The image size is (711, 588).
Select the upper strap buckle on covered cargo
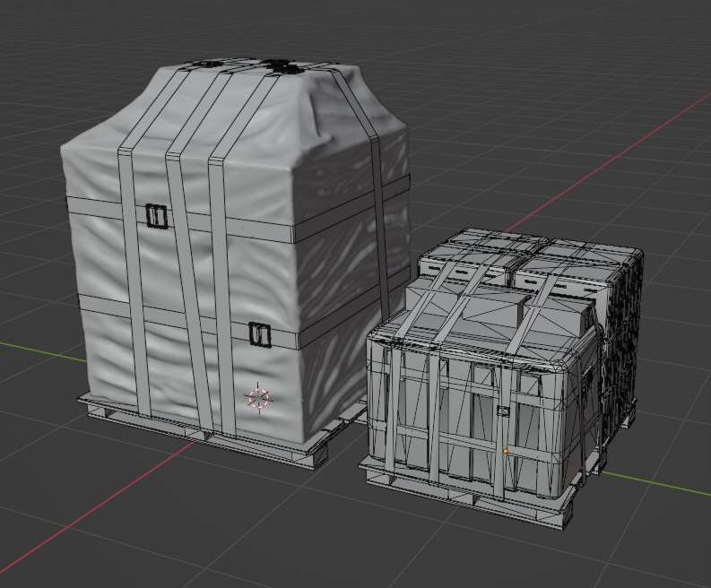(157, 215)
